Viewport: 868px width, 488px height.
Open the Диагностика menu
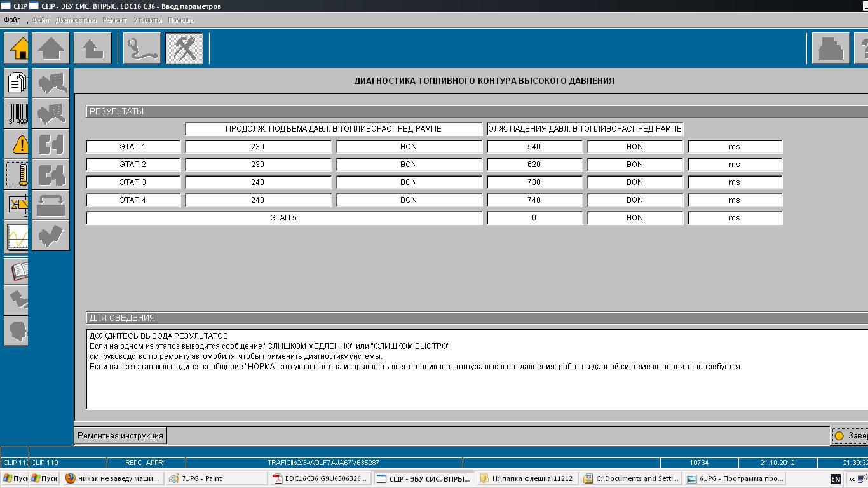76,20
